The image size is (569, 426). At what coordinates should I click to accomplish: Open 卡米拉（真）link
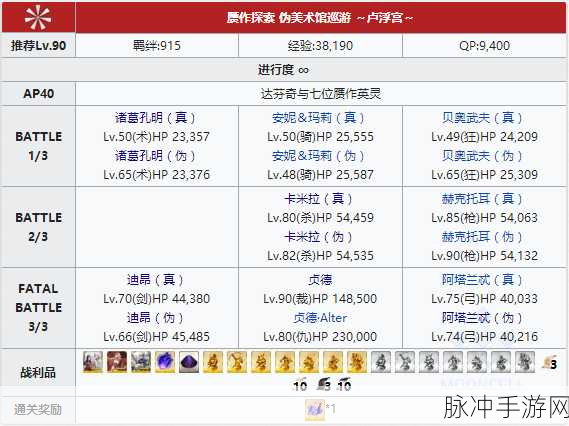(x=319, y=199)
